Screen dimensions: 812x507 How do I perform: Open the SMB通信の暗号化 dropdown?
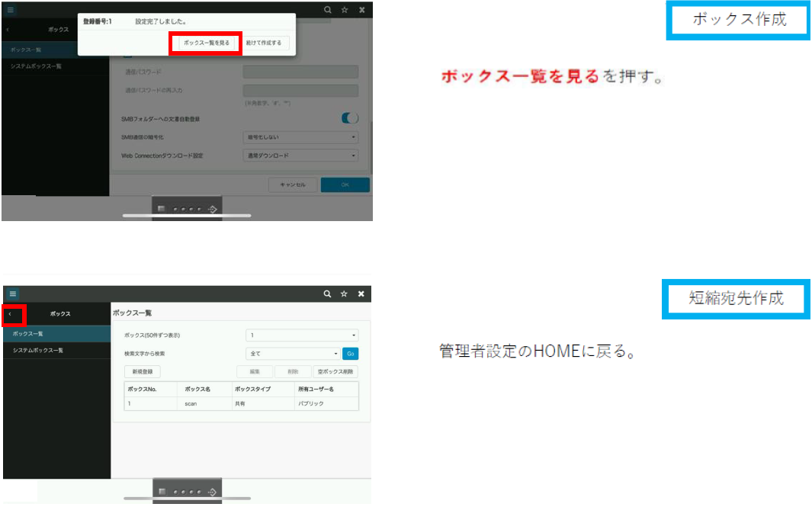pyautogui.click(x=300, y=137)
